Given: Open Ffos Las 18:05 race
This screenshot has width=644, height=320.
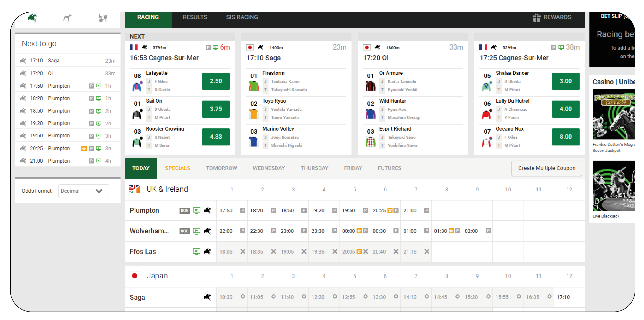Looking at the screenshot, I should click(232, 251).
